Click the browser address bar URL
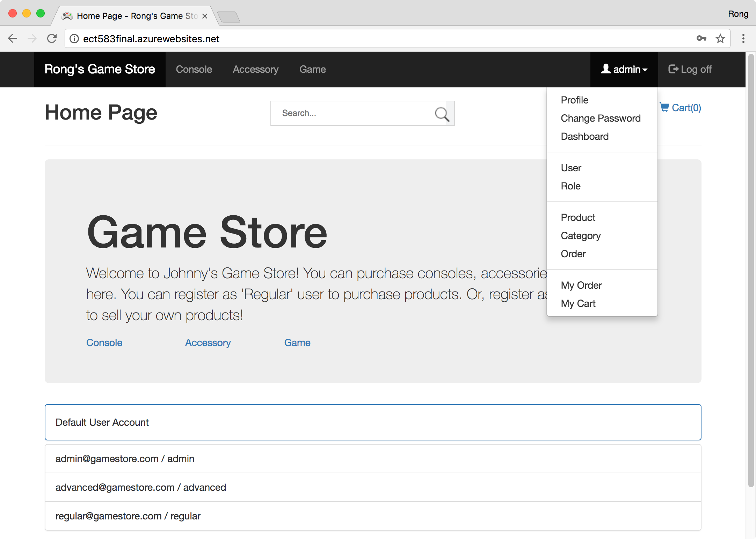The image size is (756, 539). 151,38
